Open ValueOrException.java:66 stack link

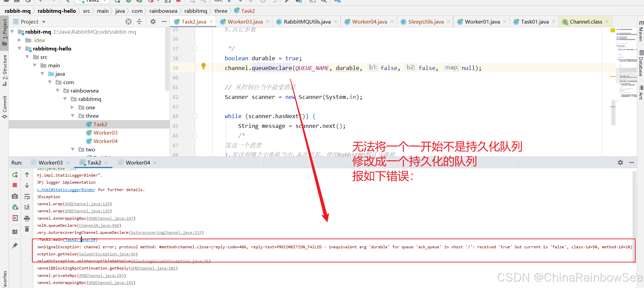pos(107,254)
